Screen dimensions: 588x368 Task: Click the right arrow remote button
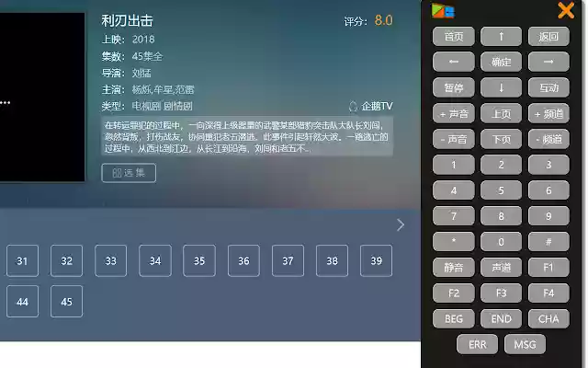click(548, 62)
